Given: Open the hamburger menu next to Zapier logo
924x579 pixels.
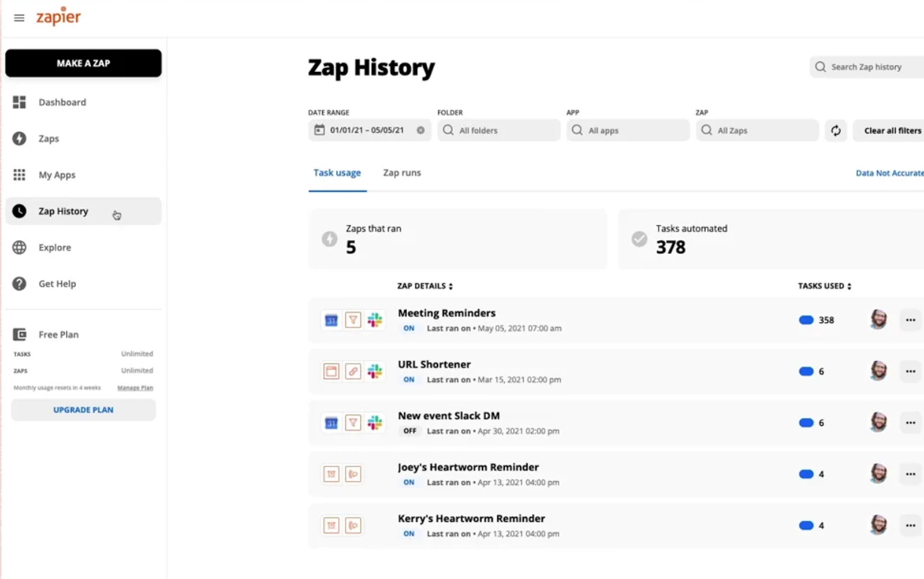Looking at the screenshot, I should click(x=19, y=18).
